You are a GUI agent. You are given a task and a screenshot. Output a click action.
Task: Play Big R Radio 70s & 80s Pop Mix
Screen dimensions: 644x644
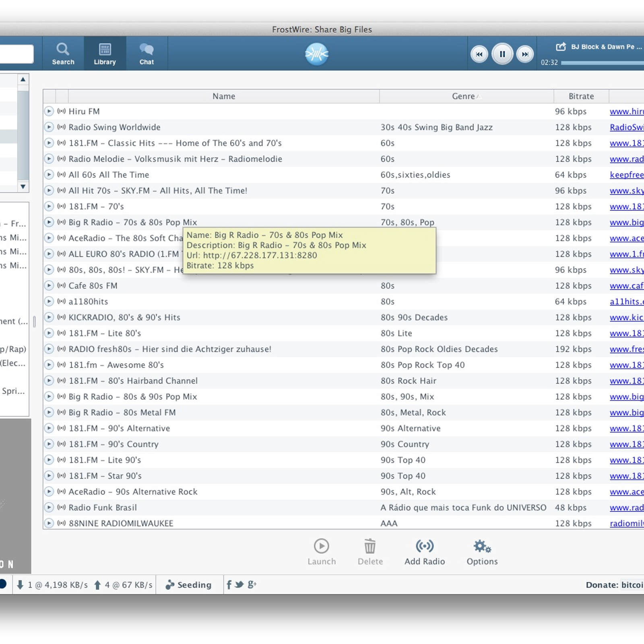(x=49, y=222)
